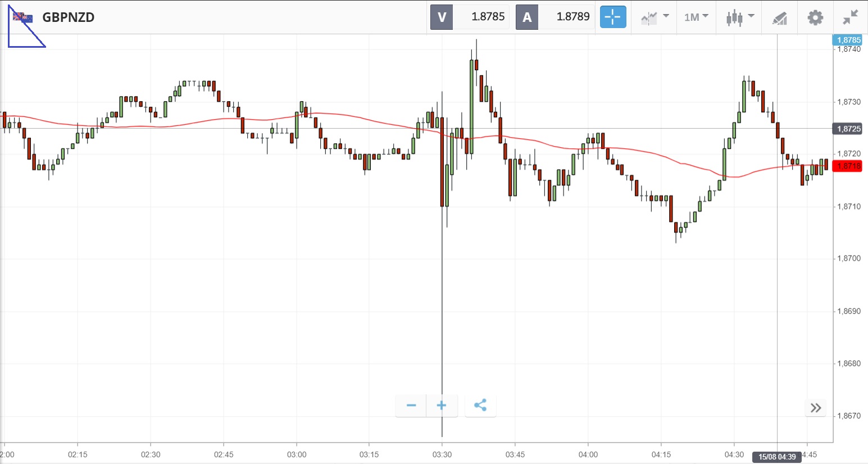The image size is (868, 464).
Task: Click the GBPNZD symbol name
Action: tap(69, 17)
